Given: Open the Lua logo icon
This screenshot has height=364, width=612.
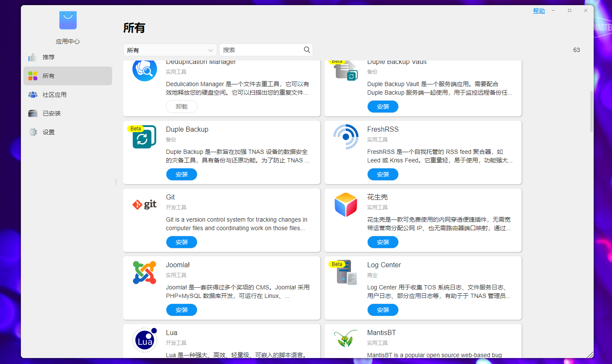Looking at the screenshot, I should pyautogui.click(x=145, y=340).
